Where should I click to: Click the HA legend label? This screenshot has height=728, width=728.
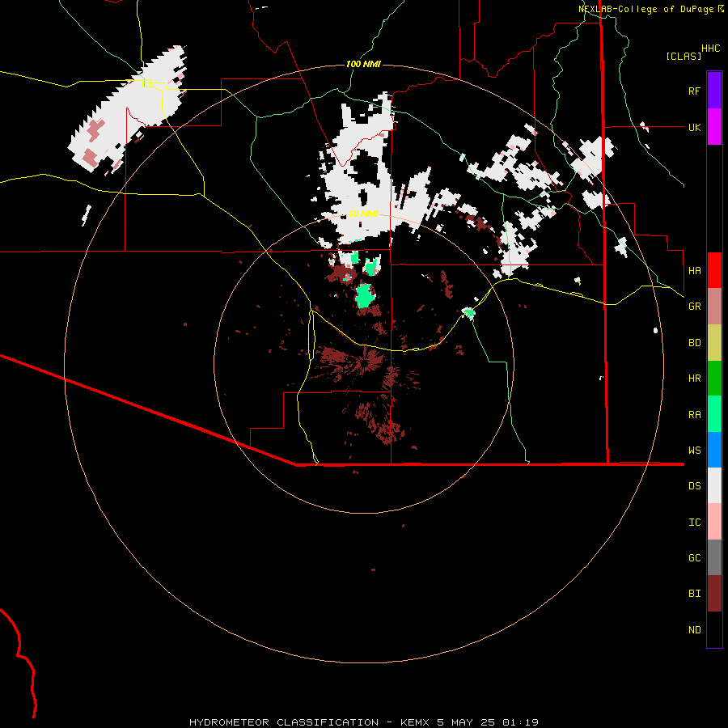(x=694, y=270)
